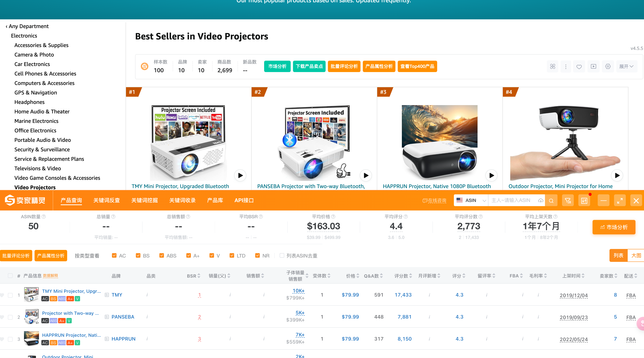644x358 pixels.
Task: Expand the 展开 dropdown in summary bar
Action: (626, 66)
